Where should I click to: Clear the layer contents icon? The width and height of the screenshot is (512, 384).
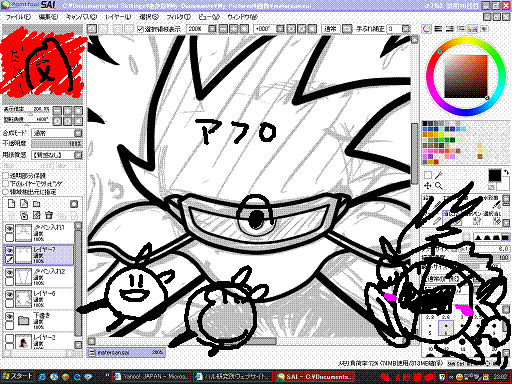pyautogui.click(x=36, y=216)
